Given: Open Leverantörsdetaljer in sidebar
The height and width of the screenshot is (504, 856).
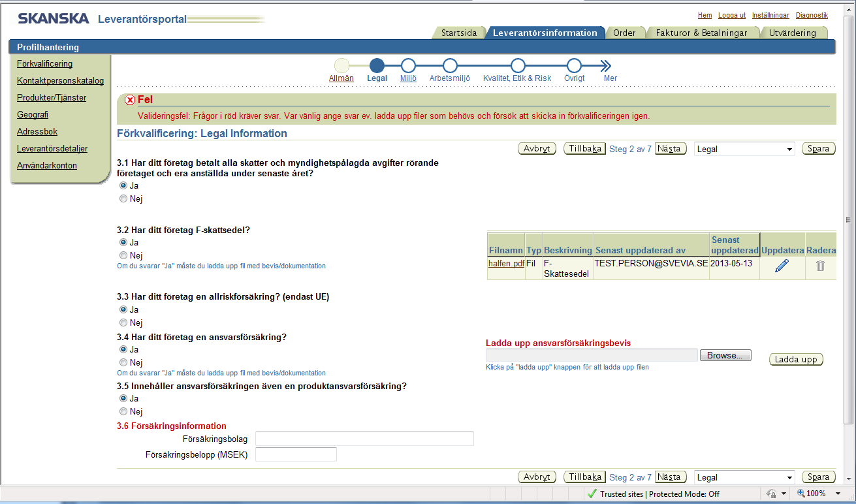Looking at the screenshot, I should (x=52, y=149).
